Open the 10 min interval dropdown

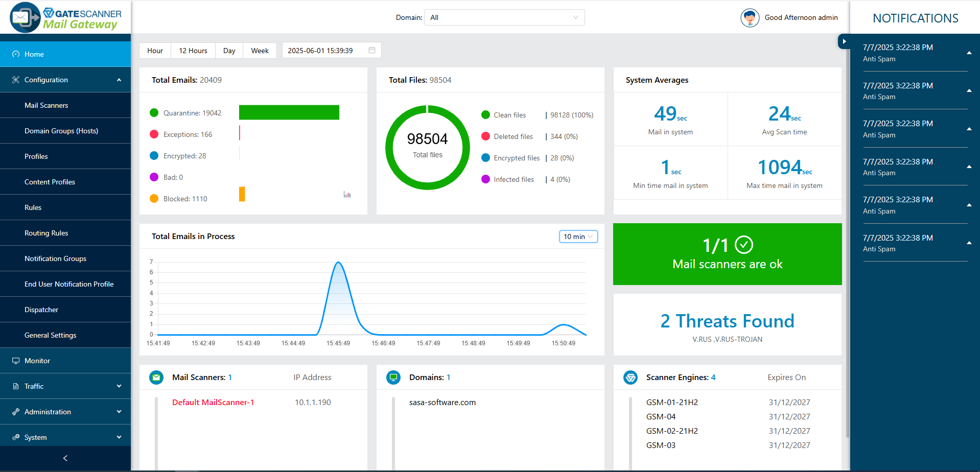point(578,237)
